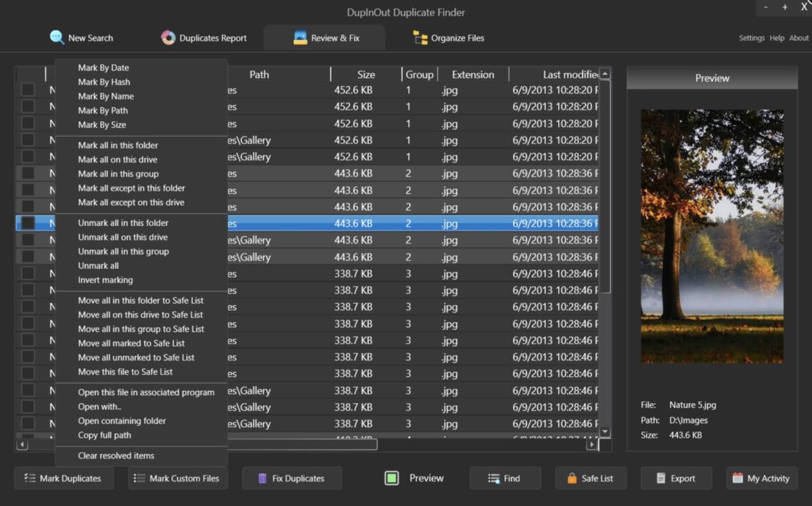Click the green Preview image icon
812x506 pixels.
393,478
